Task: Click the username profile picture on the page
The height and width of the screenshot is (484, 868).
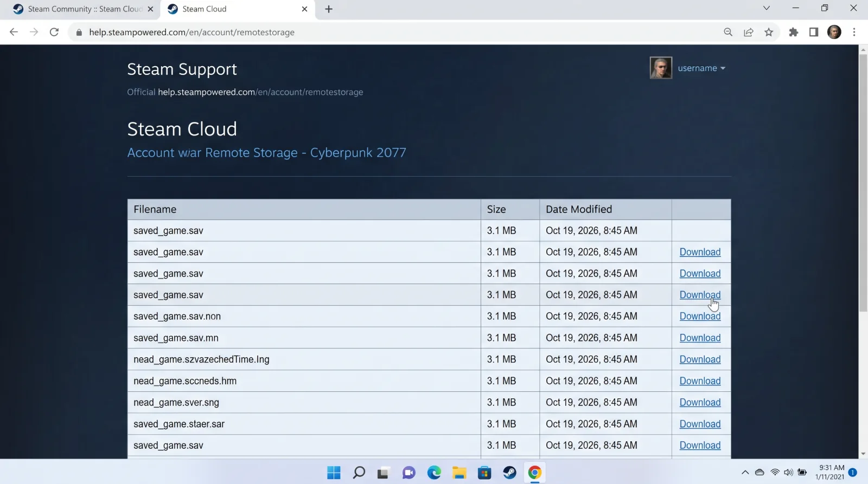Action: pyautogui.click(x=661, y=68)
